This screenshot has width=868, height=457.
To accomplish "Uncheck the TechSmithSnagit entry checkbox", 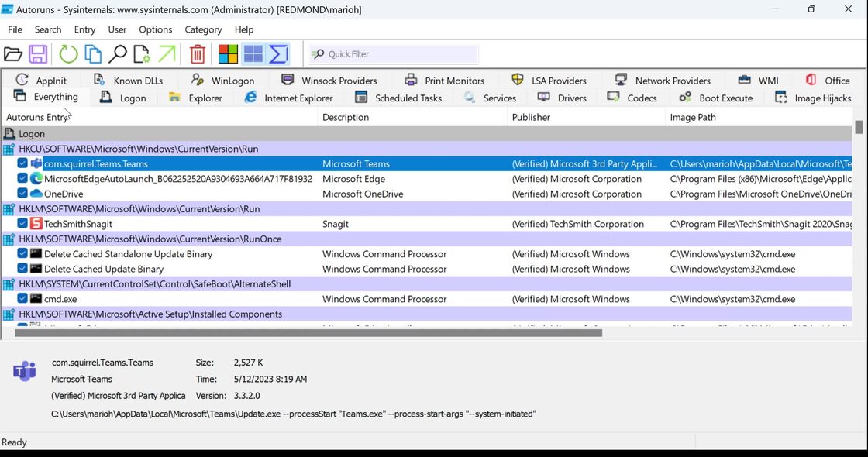I will [22, 224].
